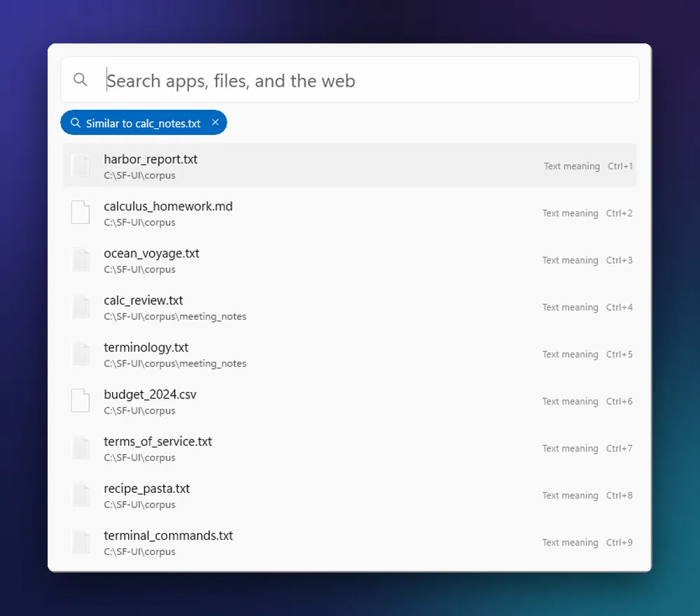Viewport: 700px width, 616px height.
Task: Click file icon beside calc_review.txt
Action: (80, 307)
